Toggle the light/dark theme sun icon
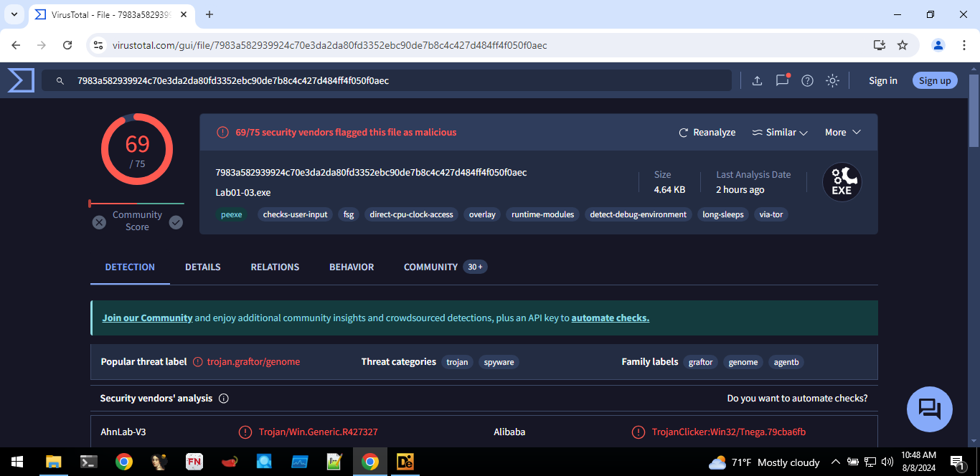The width and height of the screenshot is (980, 476). tap(832, 81)
